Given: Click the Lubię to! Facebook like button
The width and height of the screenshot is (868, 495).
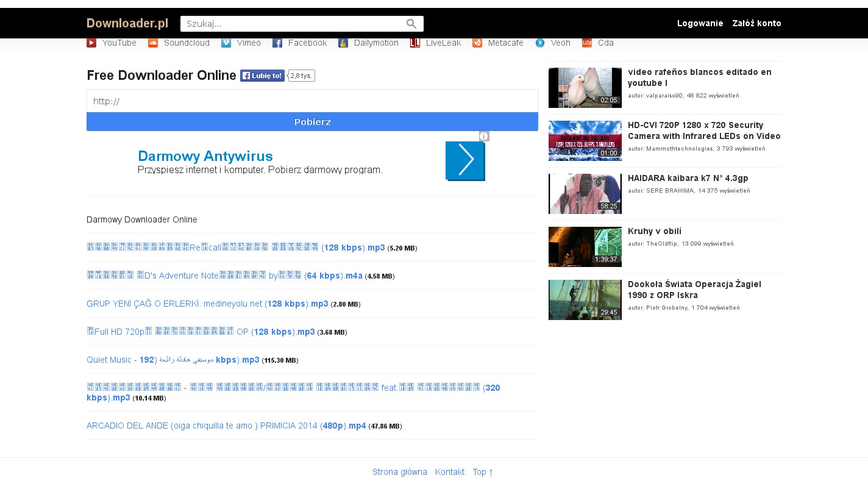Looking at the screenshot, I should [262, 76].
